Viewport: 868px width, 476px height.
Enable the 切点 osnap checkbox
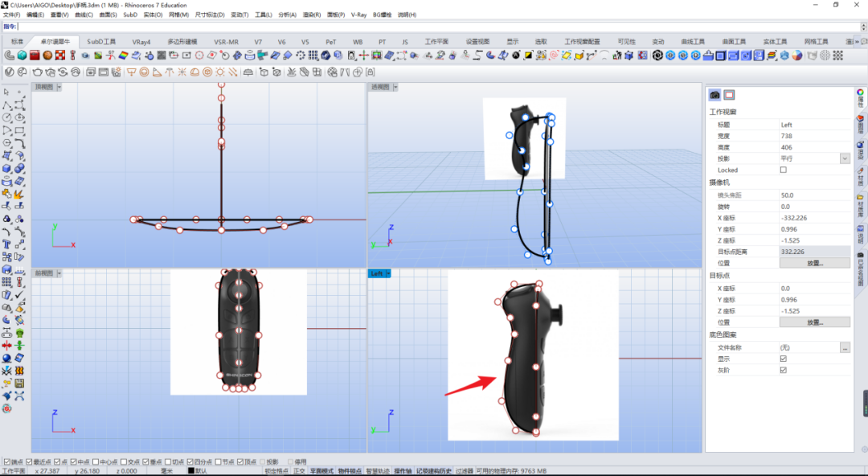click(x=168, y=462)
